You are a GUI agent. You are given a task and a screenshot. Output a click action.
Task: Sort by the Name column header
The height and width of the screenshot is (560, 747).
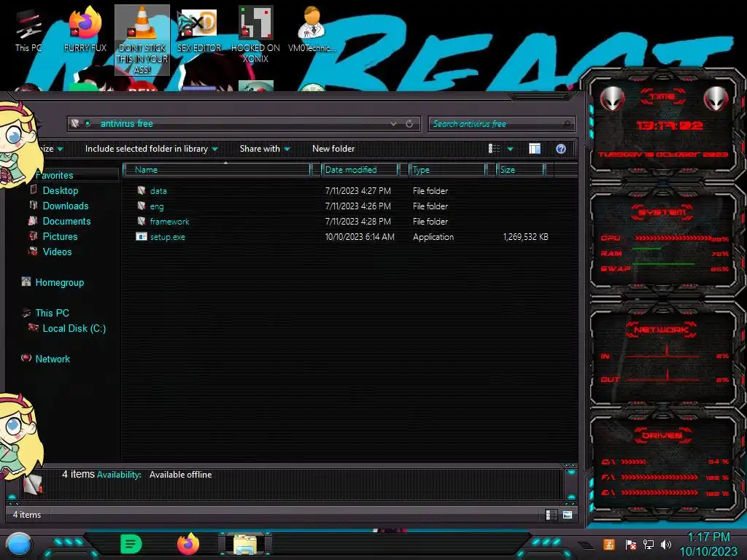(217, 169)
